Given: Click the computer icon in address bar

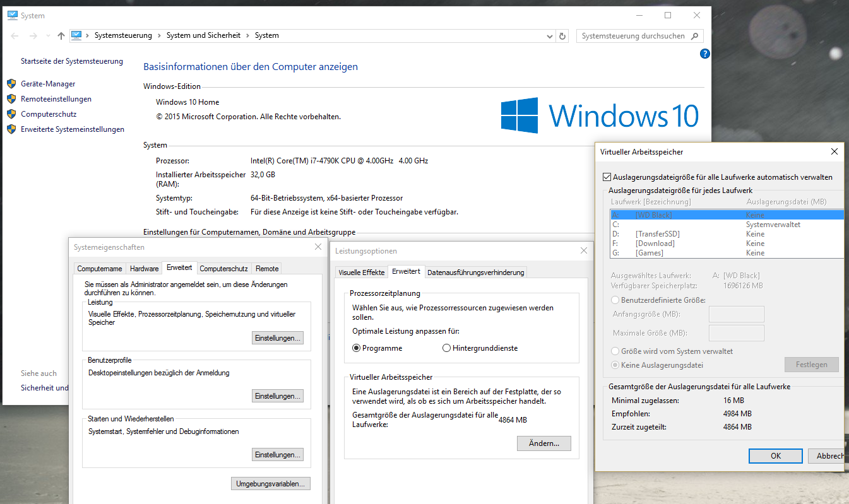Looking at the screenshot, I should point(76,35).
